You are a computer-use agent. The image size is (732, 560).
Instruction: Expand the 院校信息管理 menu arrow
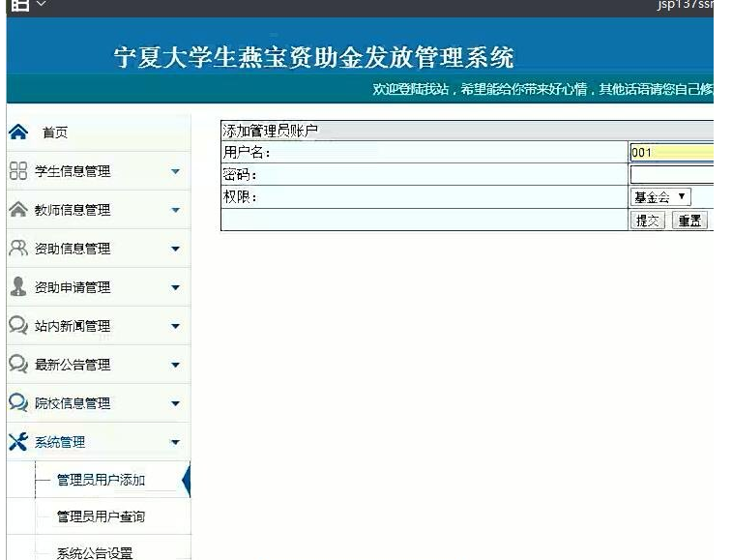[x=176, y=403]
